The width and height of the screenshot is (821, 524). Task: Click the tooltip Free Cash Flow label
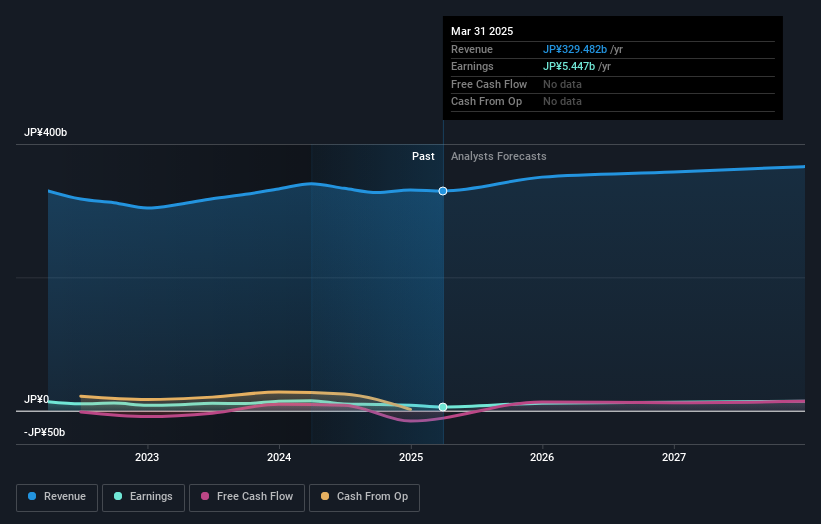coord(489,84)
